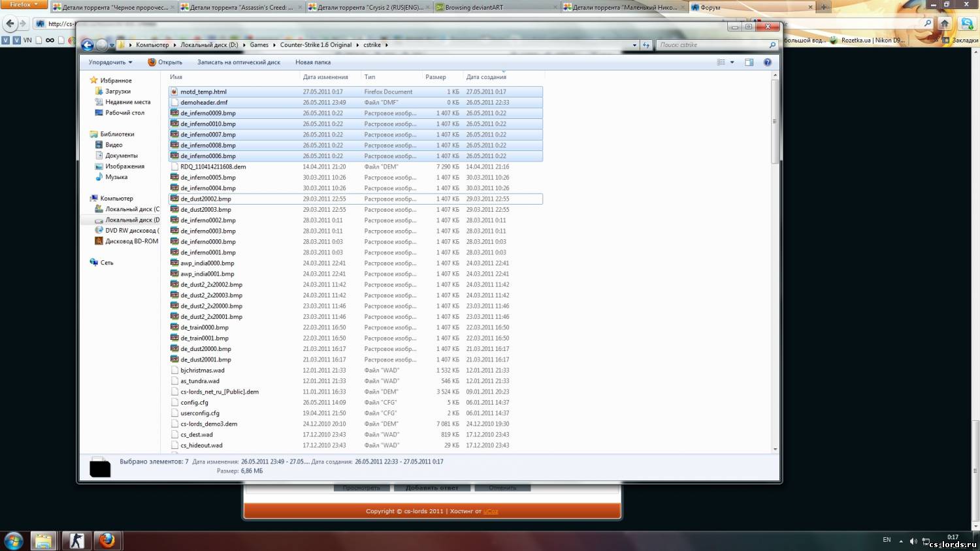Select awp_india0000.bmp file

click(x=355, y=263)
